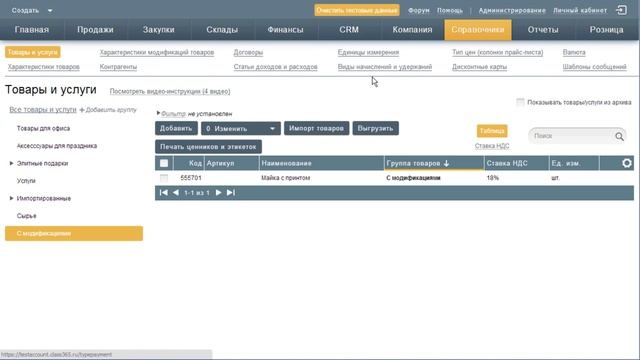The image size is (640, 360).
Task: Open the Ставка НДС link
Action: click(492, 146)
